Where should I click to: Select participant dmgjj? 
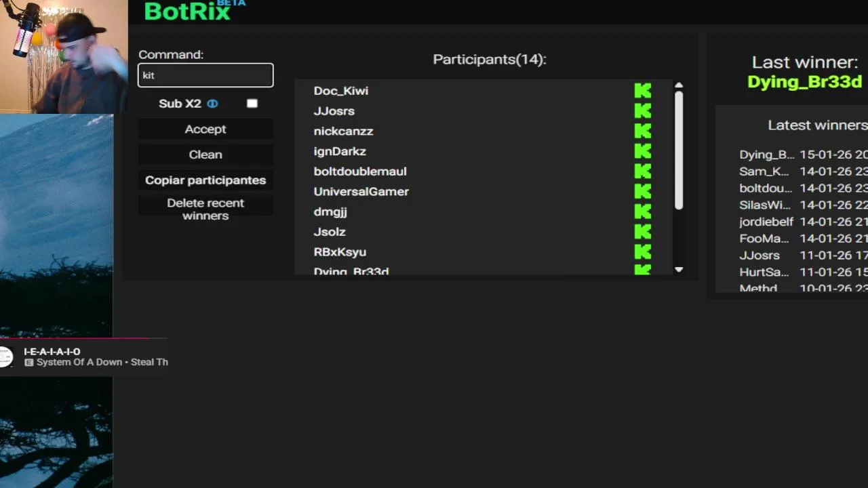pyautogui.click(x=330, y=211)
